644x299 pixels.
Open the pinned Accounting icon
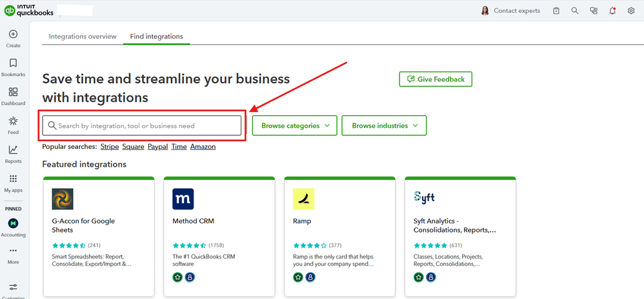[13, 223]
